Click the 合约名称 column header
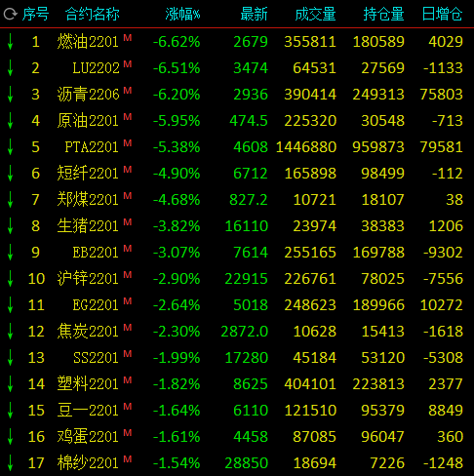 (x=93, y=15)
